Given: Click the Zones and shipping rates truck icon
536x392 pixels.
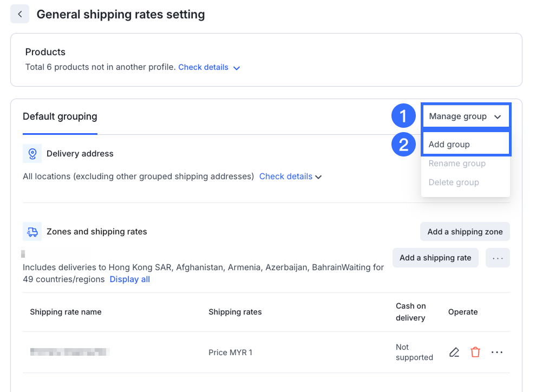Looking at the screenshot, I should [x=32, y=232].
